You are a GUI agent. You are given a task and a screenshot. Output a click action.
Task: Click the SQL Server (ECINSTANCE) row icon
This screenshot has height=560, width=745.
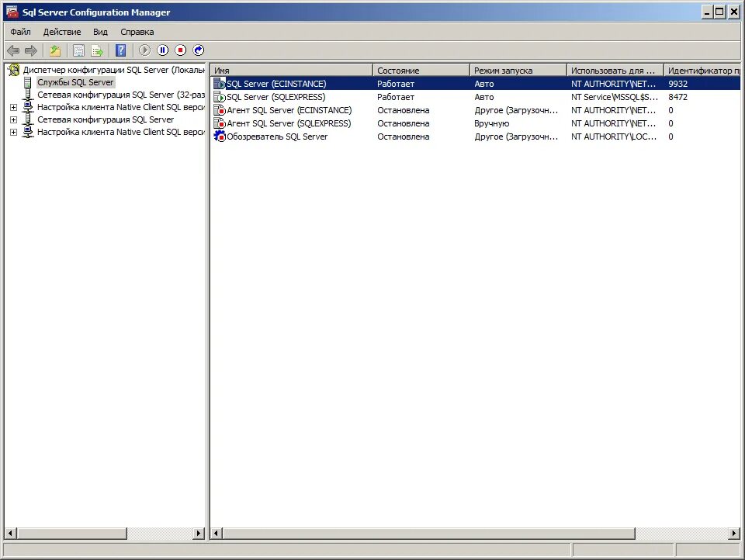[x=220, y=84]
